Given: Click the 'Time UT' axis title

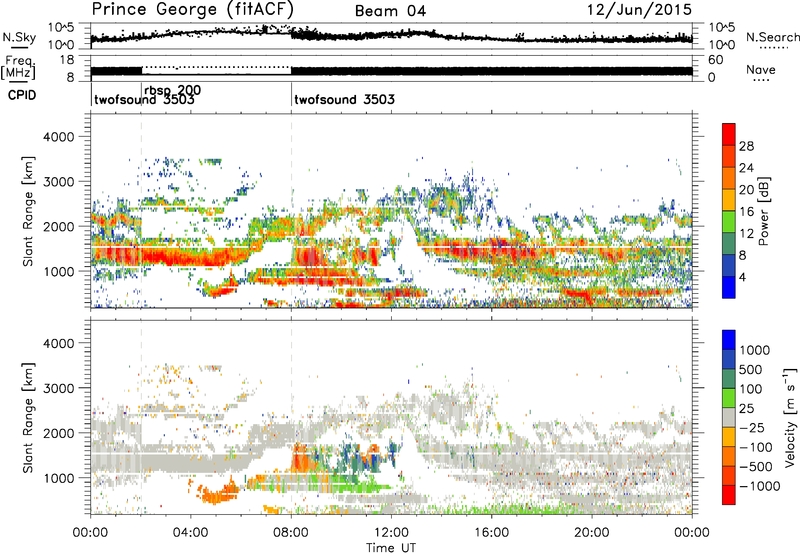Looking at the screenshot, I should point(391,547).
